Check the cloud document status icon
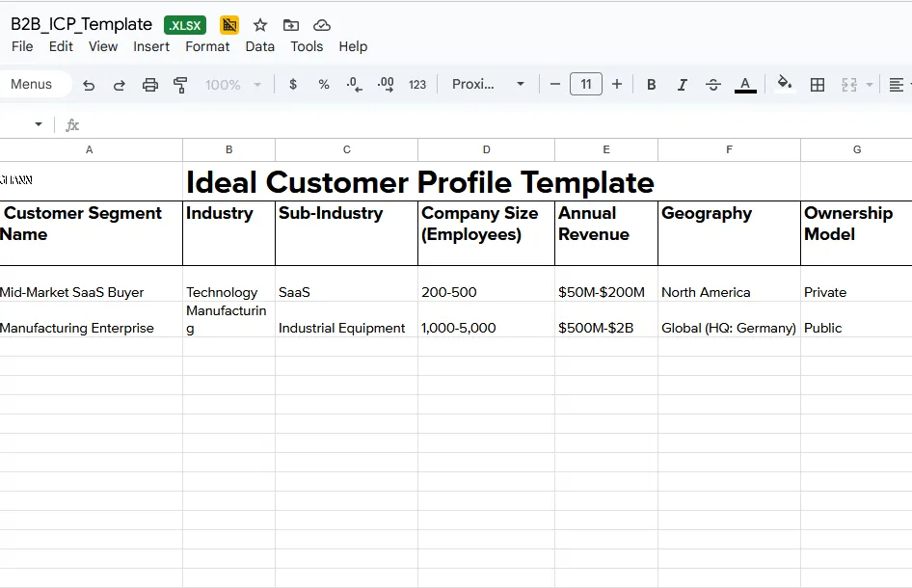Screen dimensions: 912x588 pyautogui.click(x=322, y=25)
